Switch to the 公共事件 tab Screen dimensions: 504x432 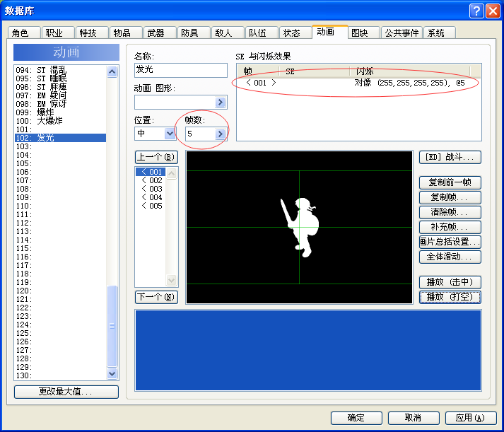pyautogui.click(x=402, y=33)
